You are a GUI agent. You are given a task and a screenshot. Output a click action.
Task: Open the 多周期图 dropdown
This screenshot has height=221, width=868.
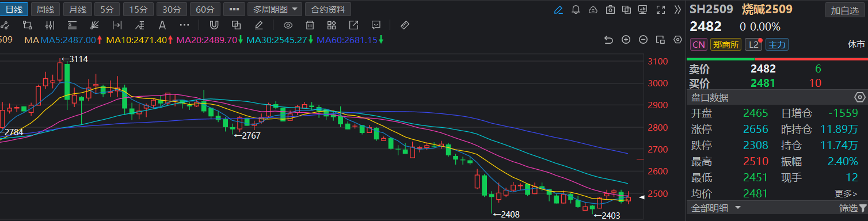275,9
